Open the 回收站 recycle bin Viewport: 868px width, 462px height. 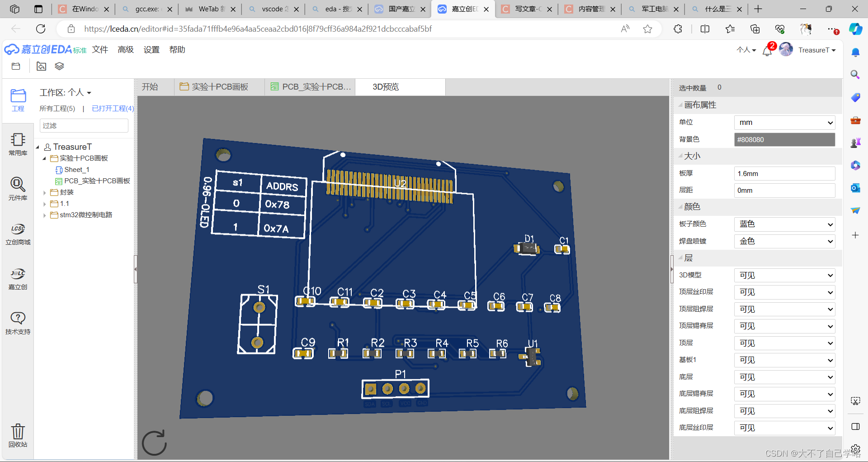[x=18, y=435]
